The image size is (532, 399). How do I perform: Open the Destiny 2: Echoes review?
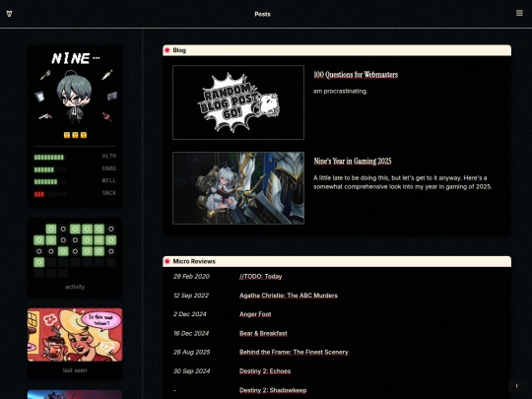(265, 371)
